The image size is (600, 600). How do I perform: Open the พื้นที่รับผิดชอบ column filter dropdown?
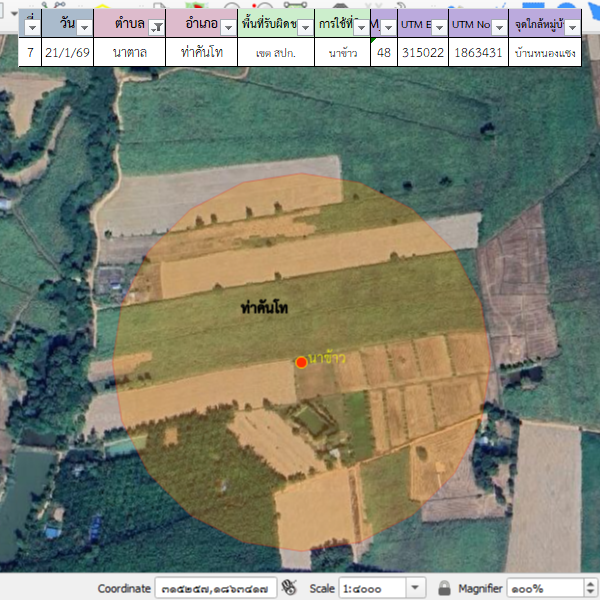point(304,27)
